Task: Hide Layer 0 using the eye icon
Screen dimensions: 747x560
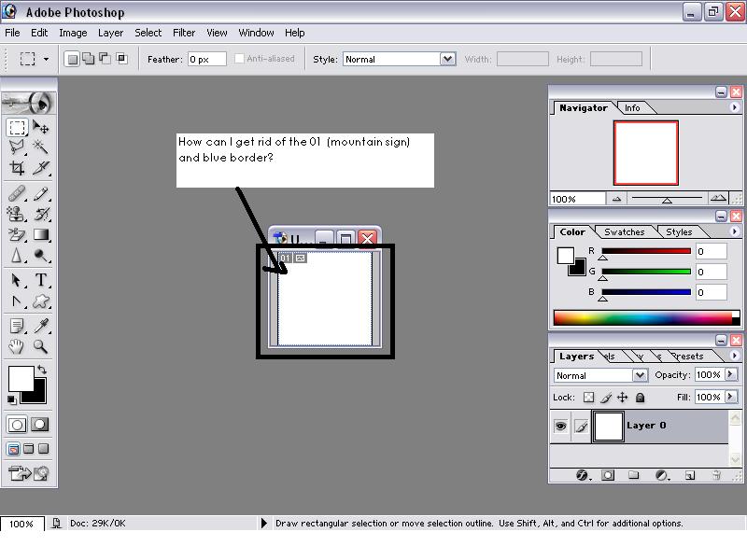Action: tap(560, 427)
